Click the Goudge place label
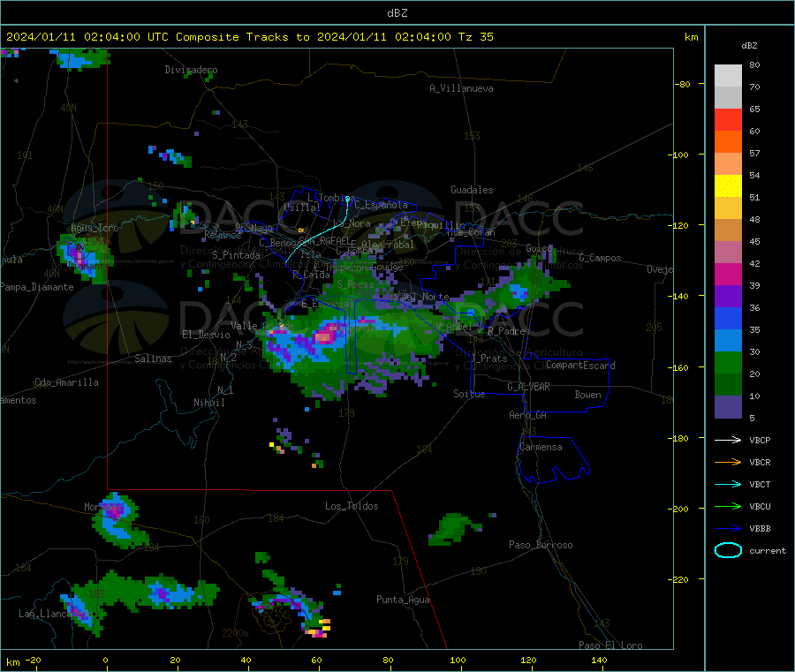 tap(388, 267)
